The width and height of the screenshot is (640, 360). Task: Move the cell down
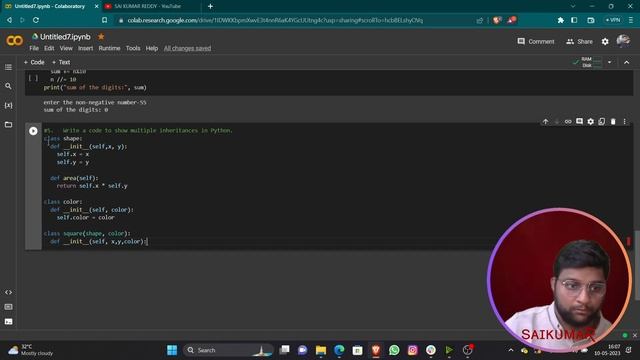click(557, 122)
